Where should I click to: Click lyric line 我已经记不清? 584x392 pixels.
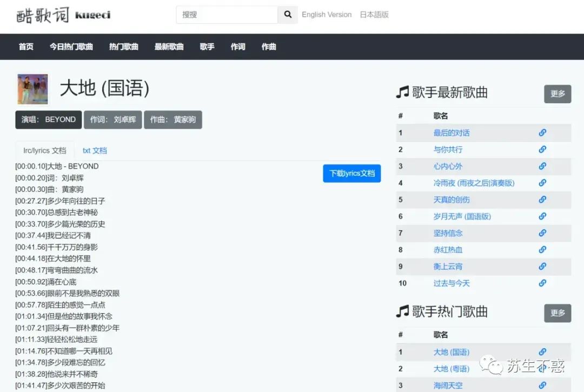pos(53,236)
